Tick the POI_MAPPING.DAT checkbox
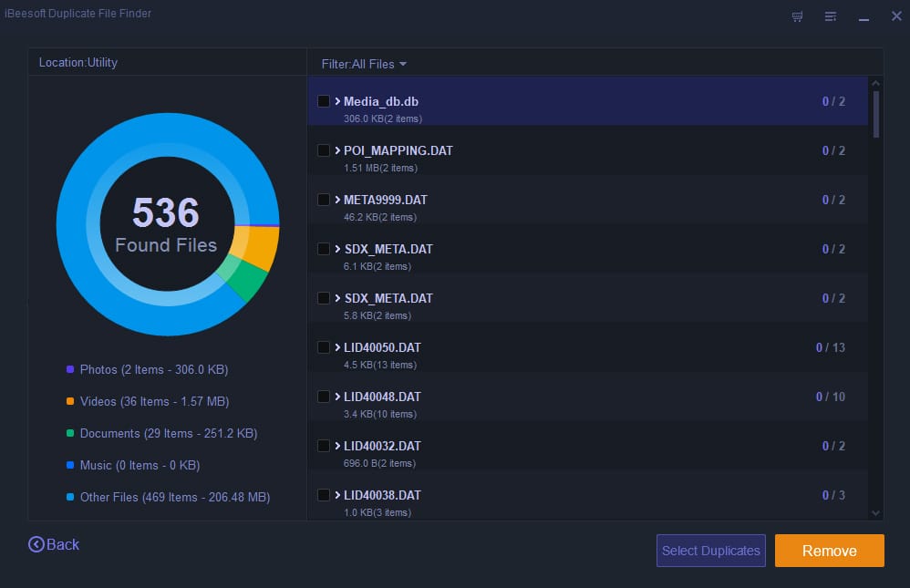910x588 pixels. [x=324, y=150]
